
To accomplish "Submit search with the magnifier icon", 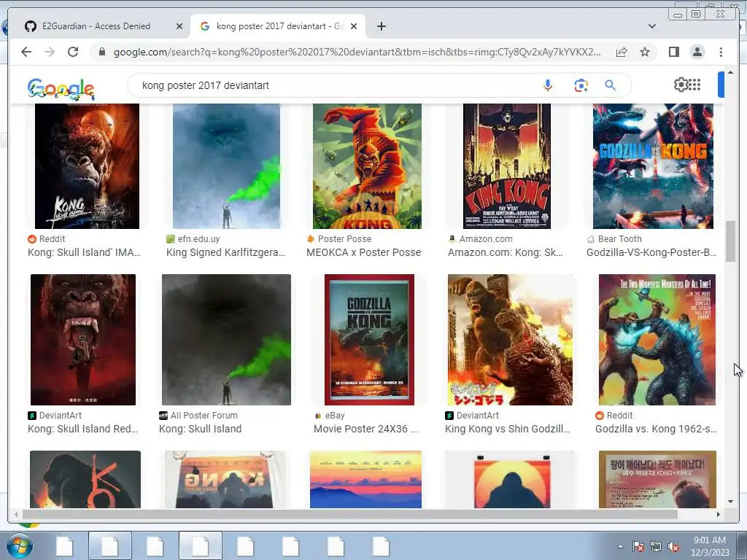I will tap(611, 85).
